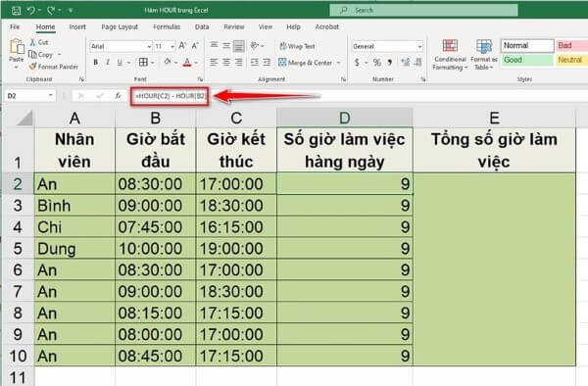Click the Name Box showing D2
588x386 pixels.
[x=30, y=96]
